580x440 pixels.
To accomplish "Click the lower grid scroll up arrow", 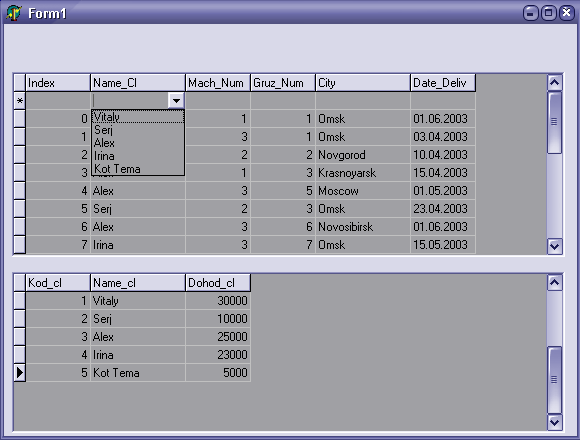I will coord(554,283).
